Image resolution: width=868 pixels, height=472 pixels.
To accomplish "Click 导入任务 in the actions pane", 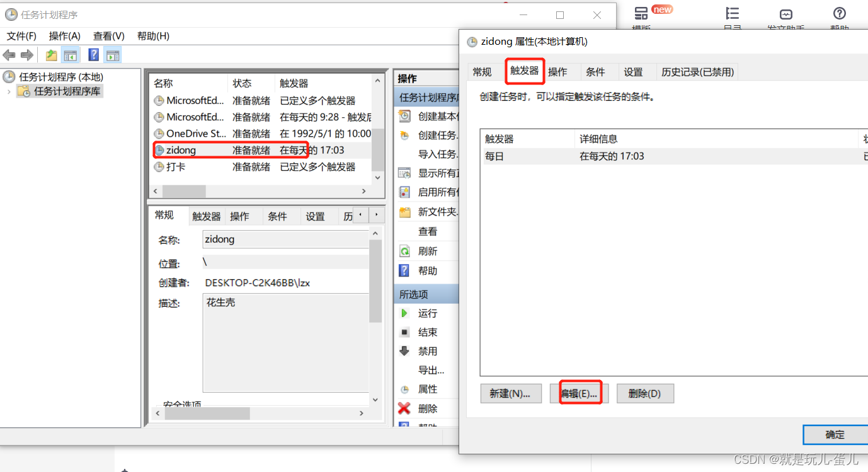I will point(438,154).
